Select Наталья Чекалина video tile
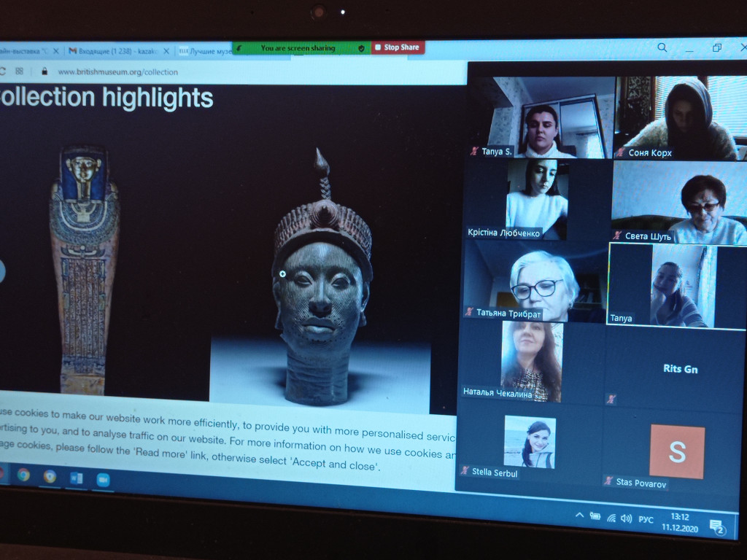 pos(532,362)
